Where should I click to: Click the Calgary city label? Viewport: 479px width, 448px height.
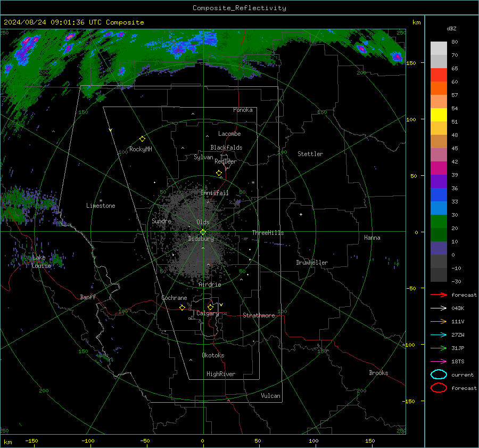pyautogui.click(x=208, y=313)
